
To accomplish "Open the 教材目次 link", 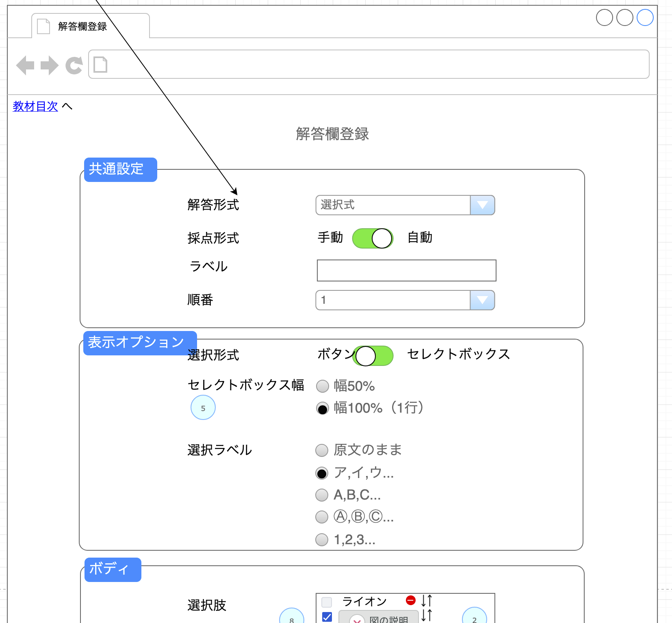I will 35,106.
